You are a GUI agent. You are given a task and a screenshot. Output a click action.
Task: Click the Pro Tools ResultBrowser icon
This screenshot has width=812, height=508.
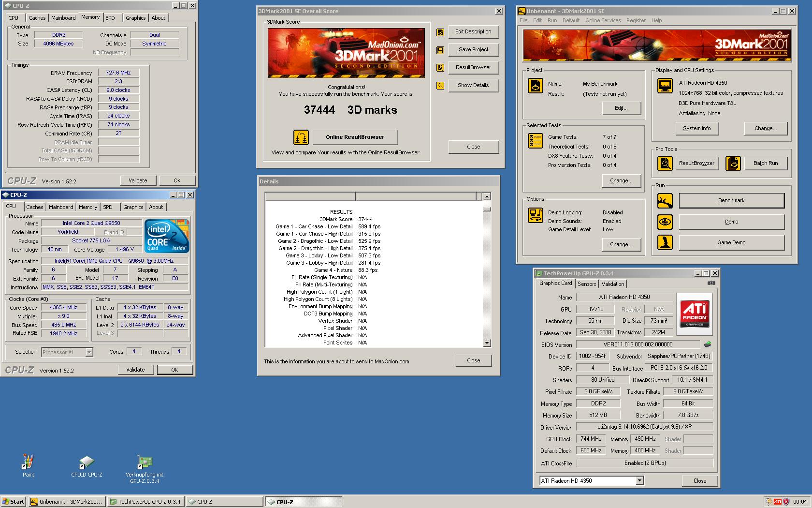pyautogui.click(x=665, y=164)
